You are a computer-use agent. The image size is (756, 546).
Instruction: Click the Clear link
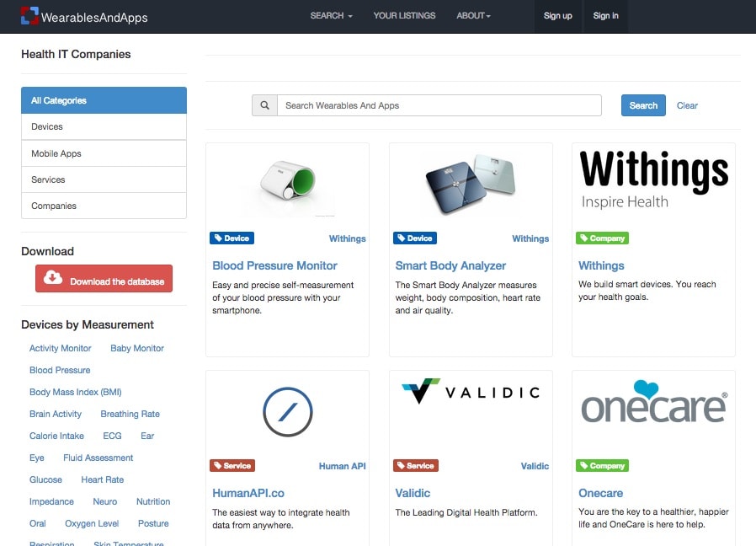click(x=687, y=105)
